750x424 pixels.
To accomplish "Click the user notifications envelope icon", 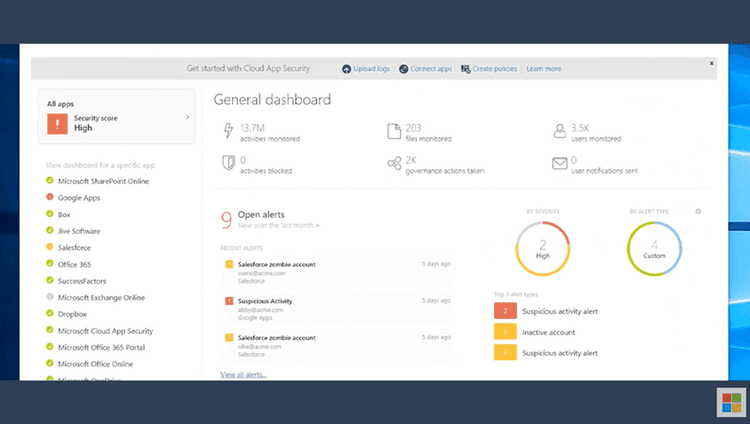I will (x=559, y=163).
